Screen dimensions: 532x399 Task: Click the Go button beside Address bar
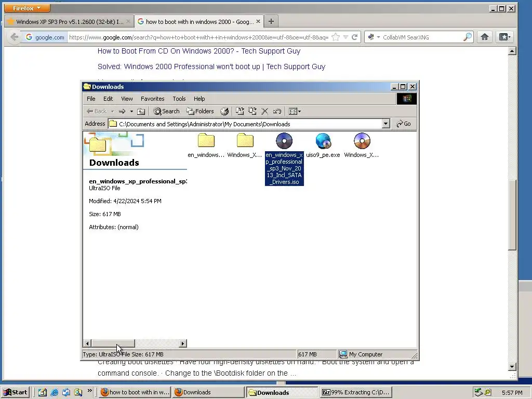coord(404,124)
